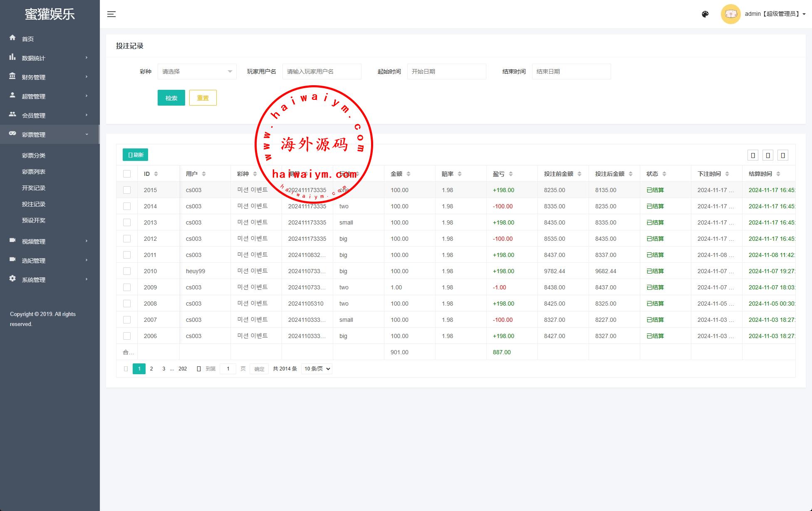Click the sidebar collapse hamburger icon

[x=111, y=14]
